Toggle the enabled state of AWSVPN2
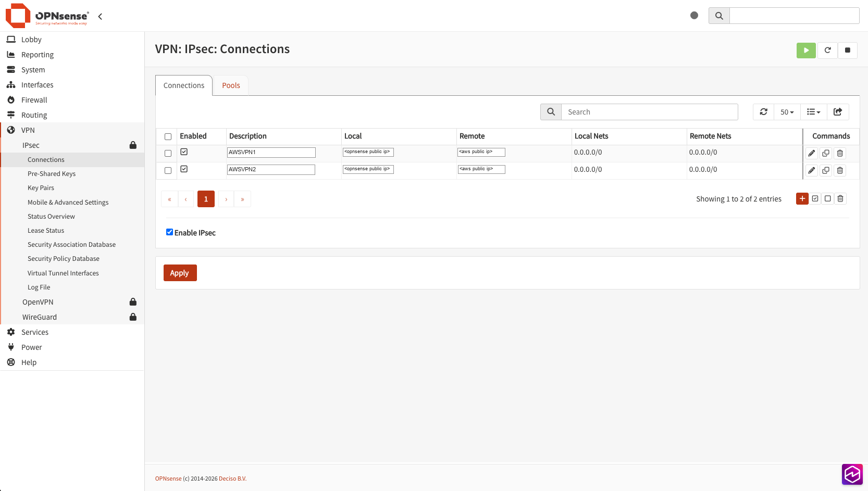 pos(184,169)
